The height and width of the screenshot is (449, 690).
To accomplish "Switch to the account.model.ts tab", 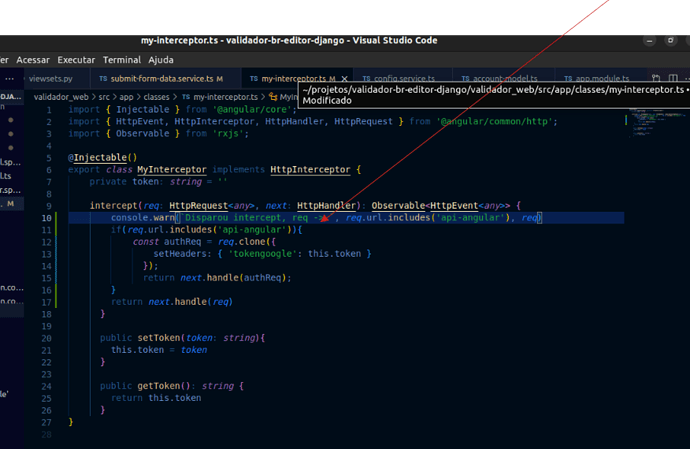I will pos(505,79).
